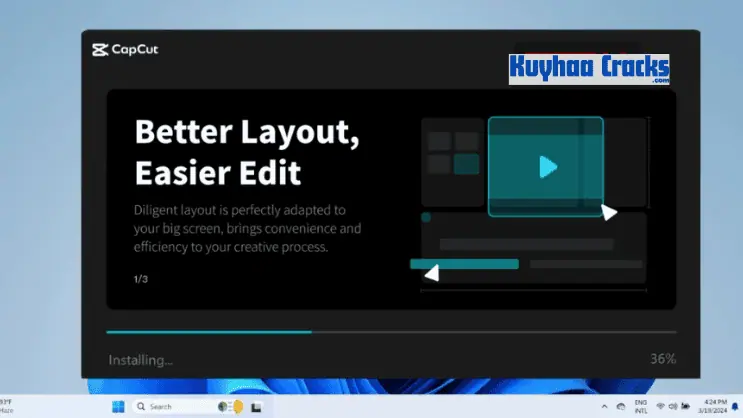
Task: Click the "Installing..." status text
Action: coord(140,359)
